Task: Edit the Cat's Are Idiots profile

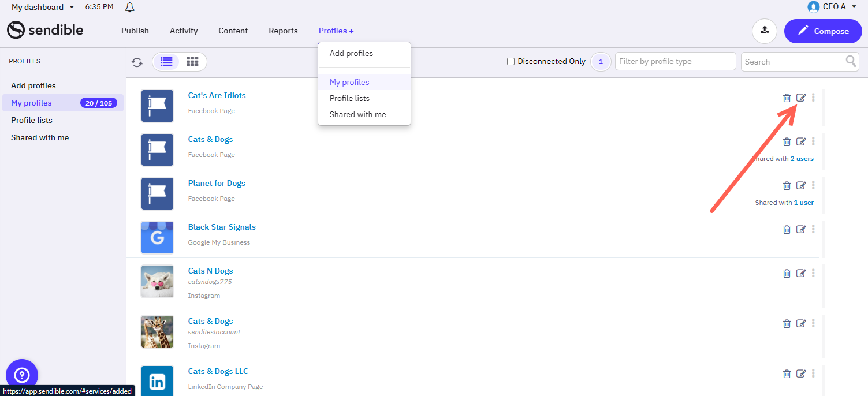Action: click(x=801, y=98)
